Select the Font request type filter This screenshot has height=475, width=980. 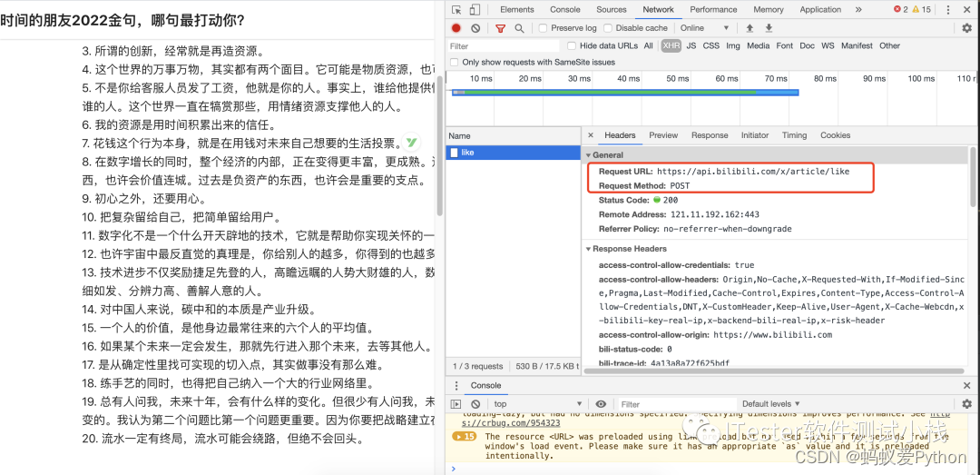coord(784,45)
